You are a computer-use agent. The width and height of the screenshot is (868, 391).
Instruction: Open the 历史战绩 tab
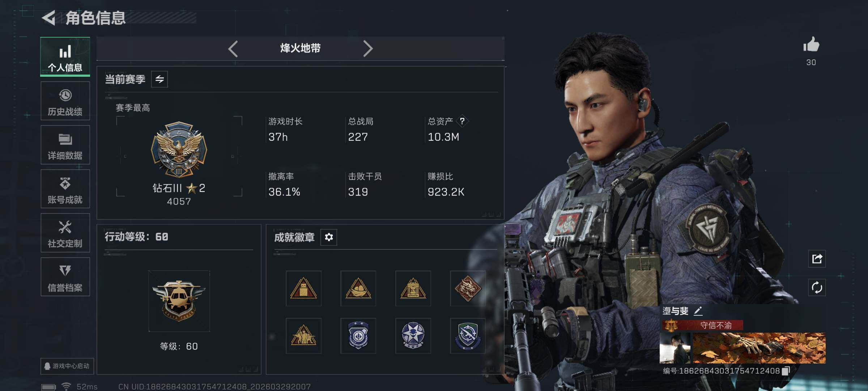coord(65,101)
